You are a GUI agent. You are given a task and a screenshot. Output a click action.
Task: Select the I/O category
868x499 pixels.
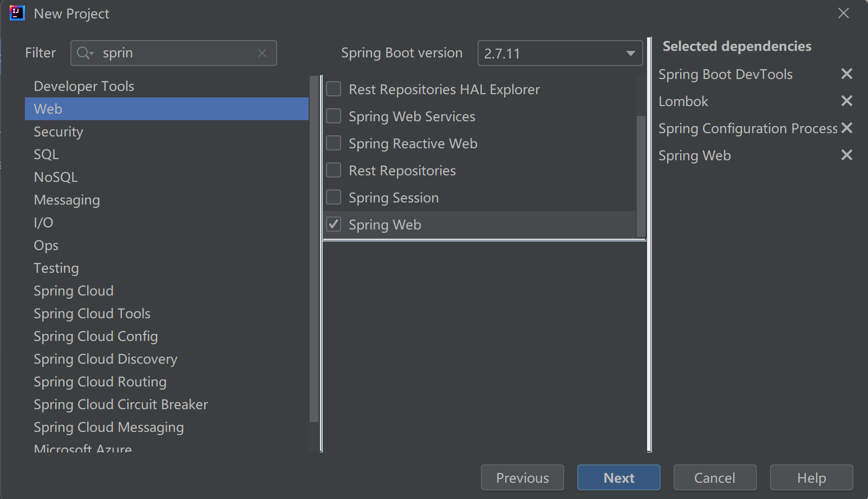167,222
